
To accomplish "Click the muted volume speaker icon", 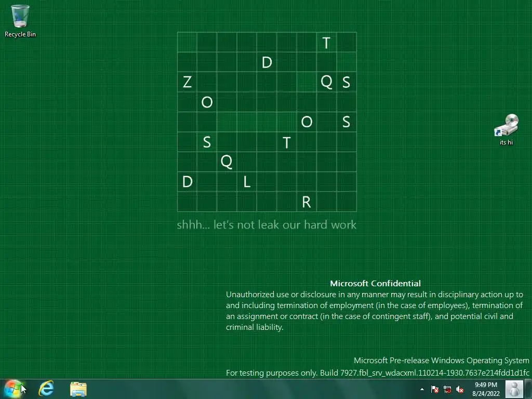I will tap(460, 389).
